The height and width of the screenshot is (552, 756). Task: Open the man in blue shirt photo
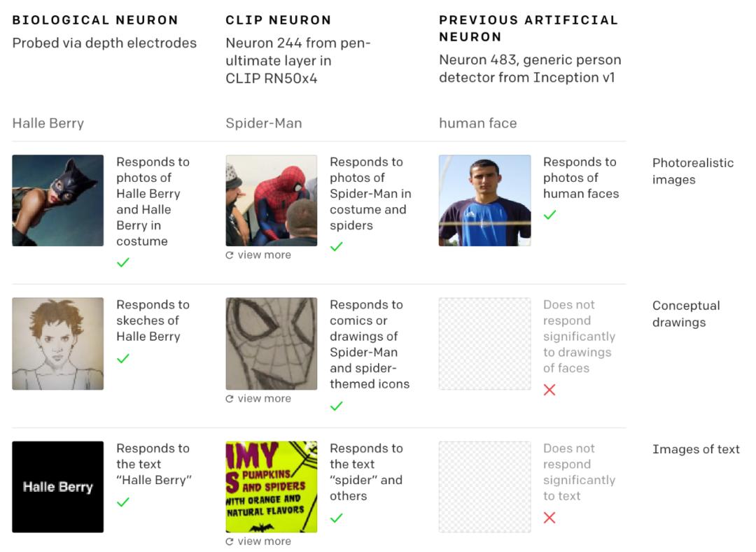484,200
